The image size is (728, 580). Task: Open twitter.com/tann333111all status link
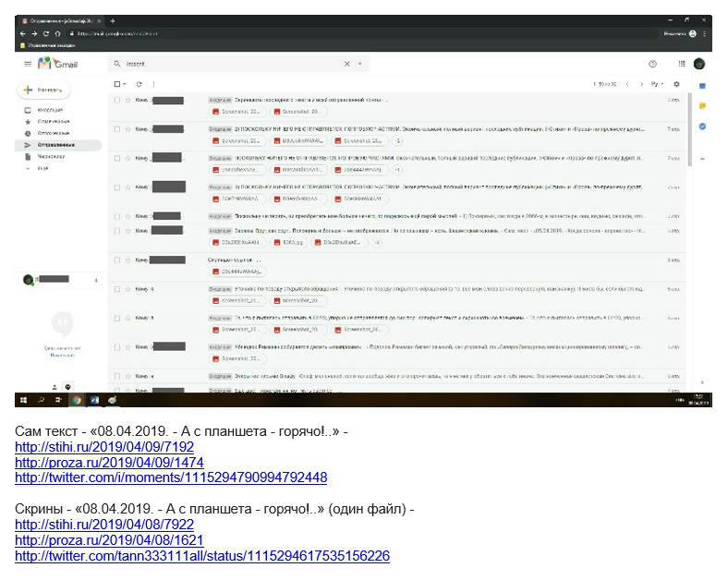coord(202,556)
